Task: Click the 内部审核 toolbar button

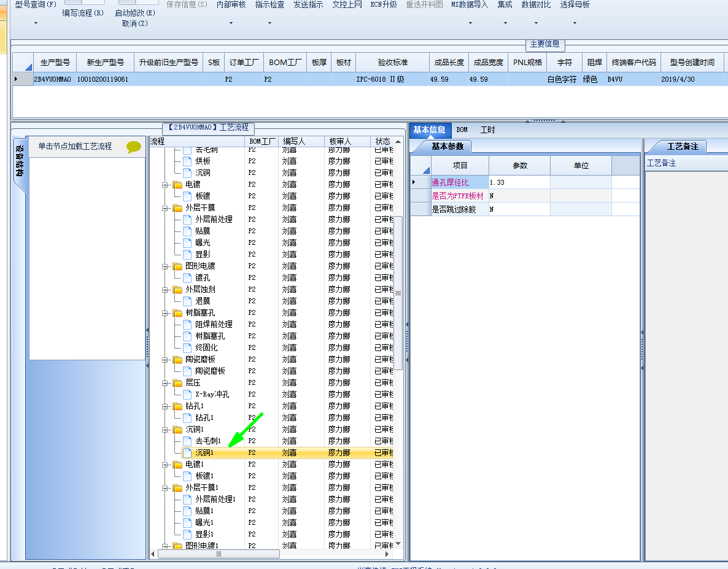Action: pos(231,5)
